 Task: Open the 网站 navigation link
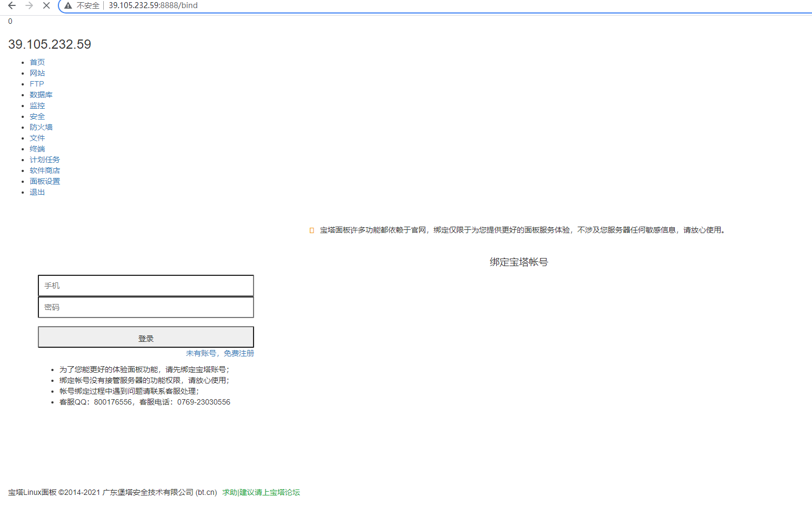click(37, 73)
